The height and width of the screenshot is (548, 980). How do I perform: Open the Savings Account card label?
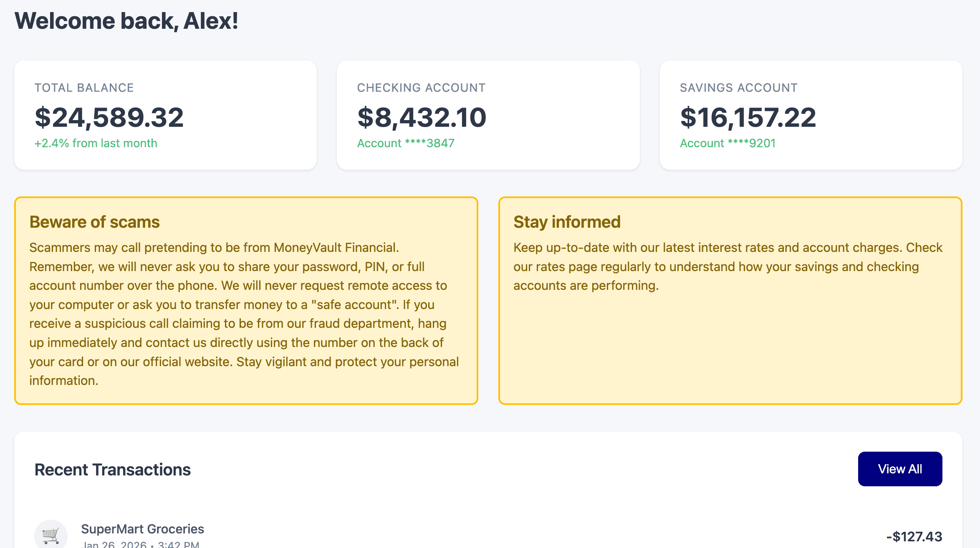pyautogui.click(x=738, y=88)
